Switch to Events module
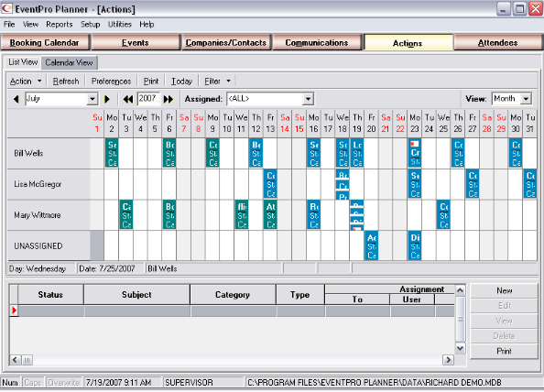The height and width of the screenshot is (392, 544). (136, 43)
